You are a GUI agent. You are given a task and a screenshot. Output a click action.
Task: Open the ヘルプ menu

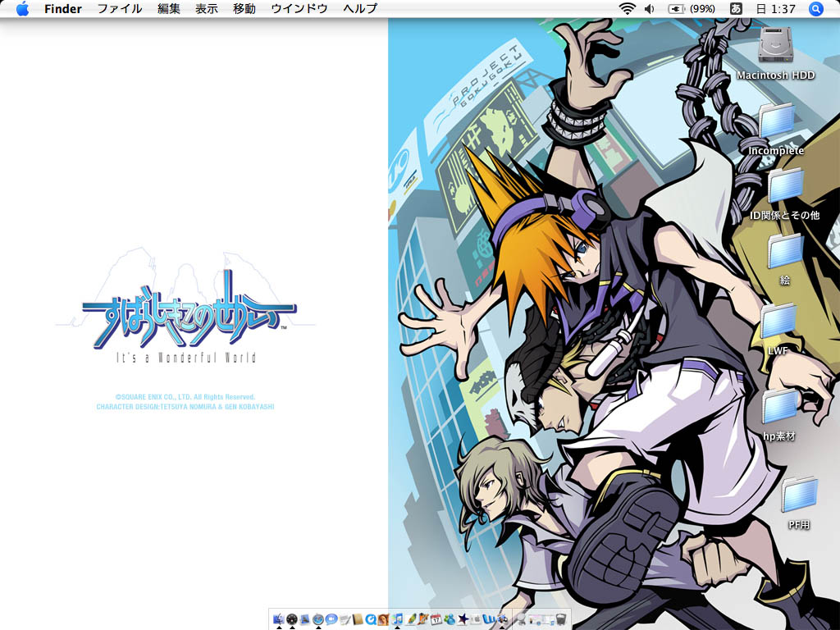coord(360,8)
